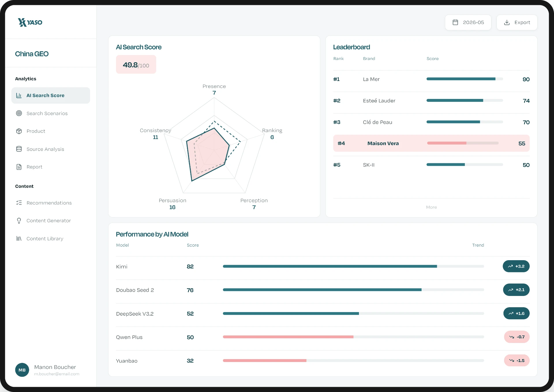Image resolution: width=554 pixels, height=392 pixels.
Task: Click the Presence 7 radar label
Action: point(214,89)
